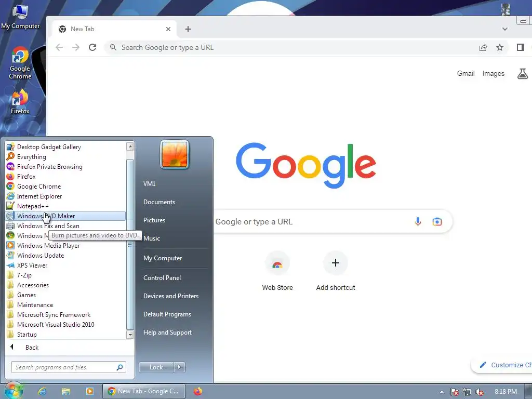
Task: Click the Windows Start orb
Action: pos(13,391)
